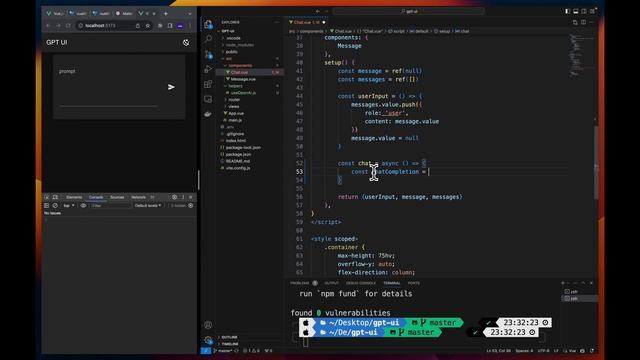Open the browser side panel icon
Image resolution: width=640 pixels, height=360 pixels.
170,25
